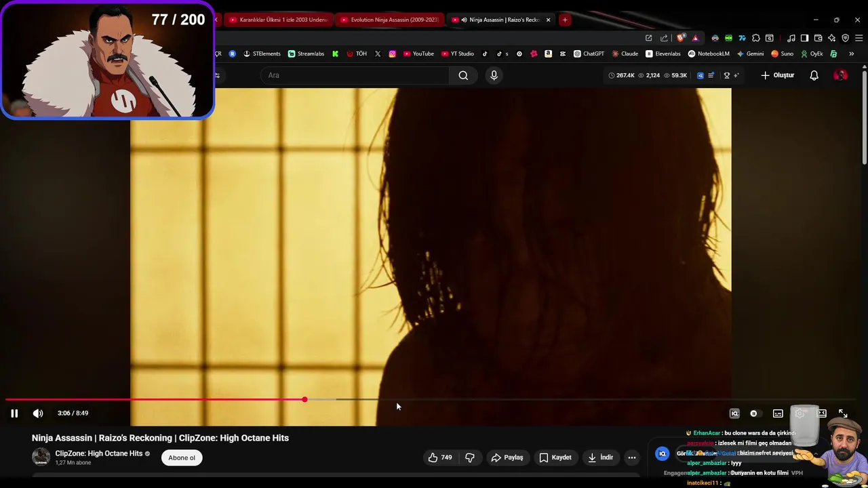Open a new browser tab

(x=565, y=20)
